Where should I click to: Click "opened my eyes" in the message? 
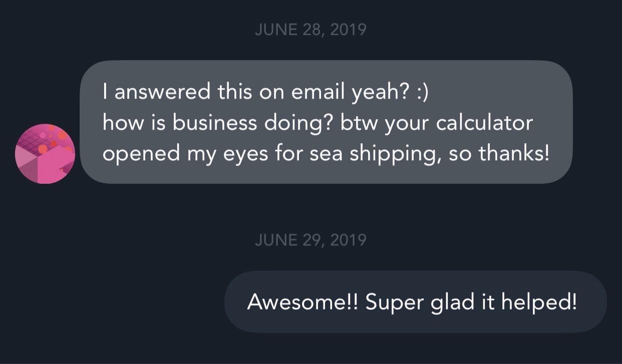tap(174, 154)
